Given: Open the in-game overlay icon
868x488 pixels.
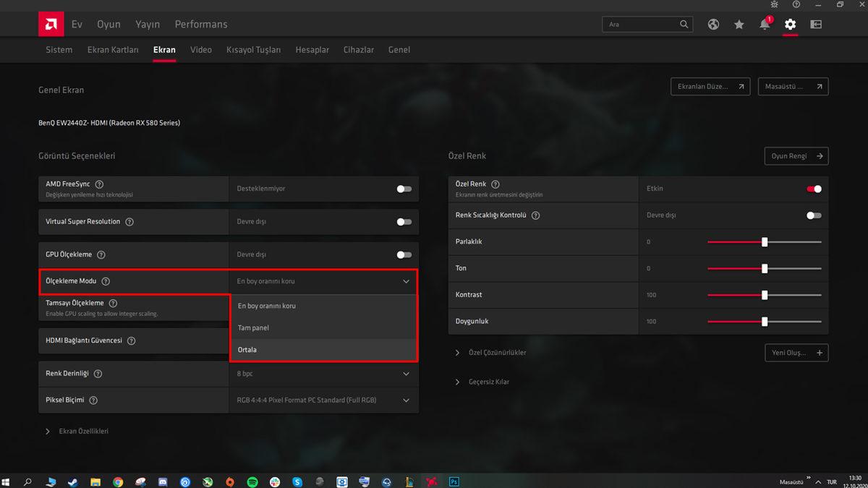Looking at the screenshot, I should [816, 24].
